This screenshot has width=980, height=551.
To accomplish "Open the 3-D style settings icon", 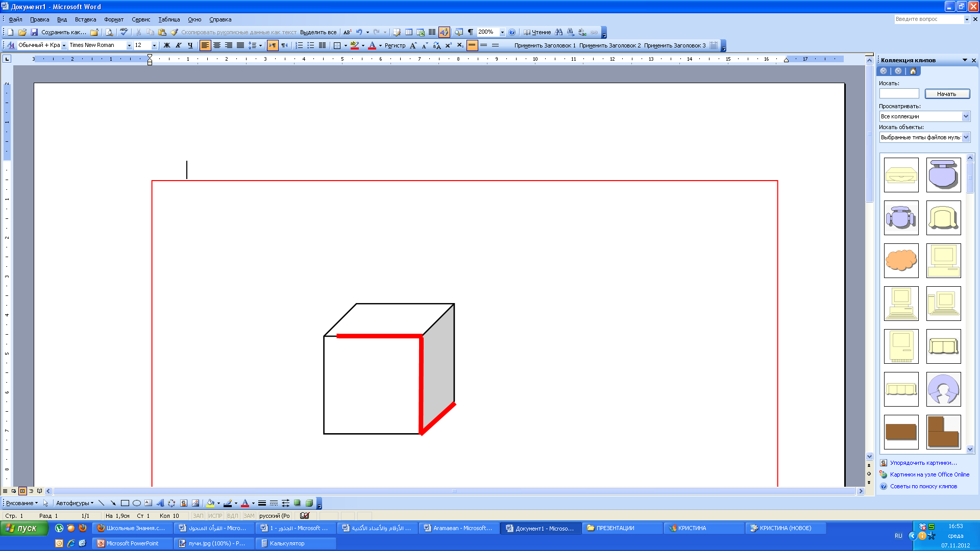I will [309, 503].
